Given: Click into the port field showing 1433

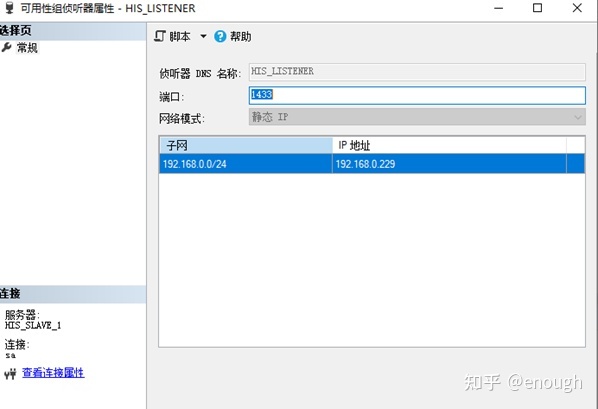Looking at the screenshot, I should (x=417, y=95).
